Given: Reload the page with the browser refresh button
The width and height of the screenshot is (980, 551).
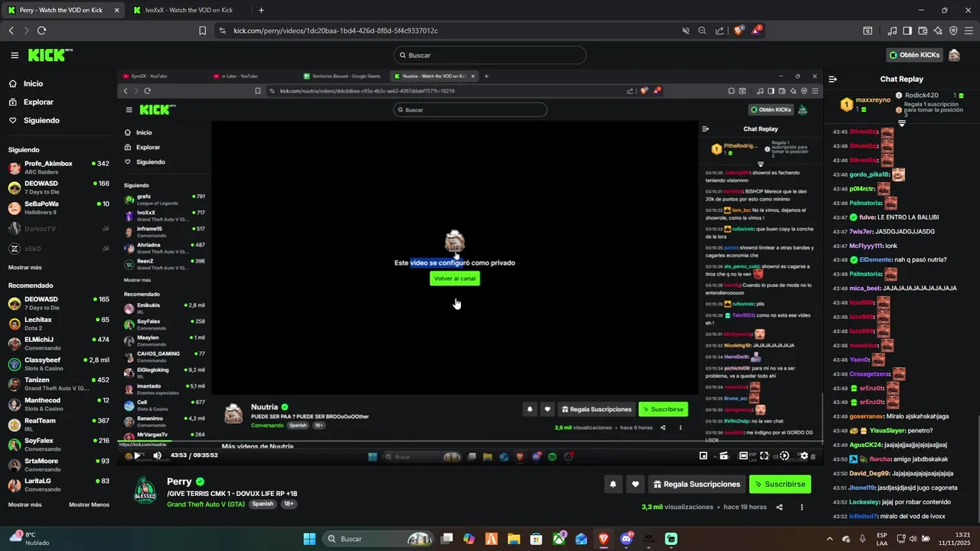Looking at the screenshot, I should coord(41,31).
